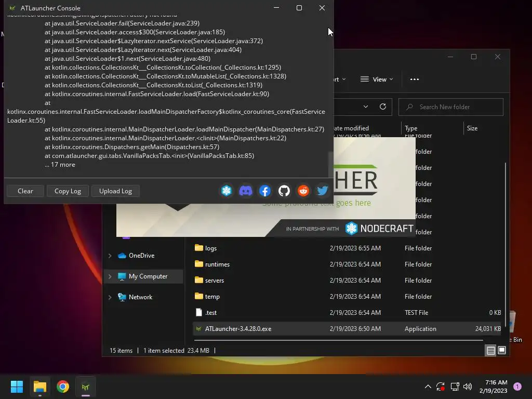Refresh the File Explorer folder
This screenshot has width=532, height=399.
click(x=383, y=107)
